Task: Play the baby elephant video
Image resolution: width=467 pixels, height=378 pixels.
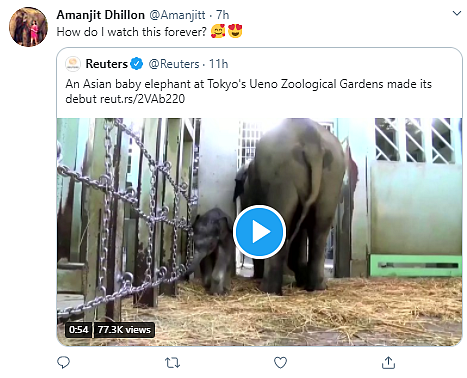Action: pyautogui.click(x=259, y=232)
